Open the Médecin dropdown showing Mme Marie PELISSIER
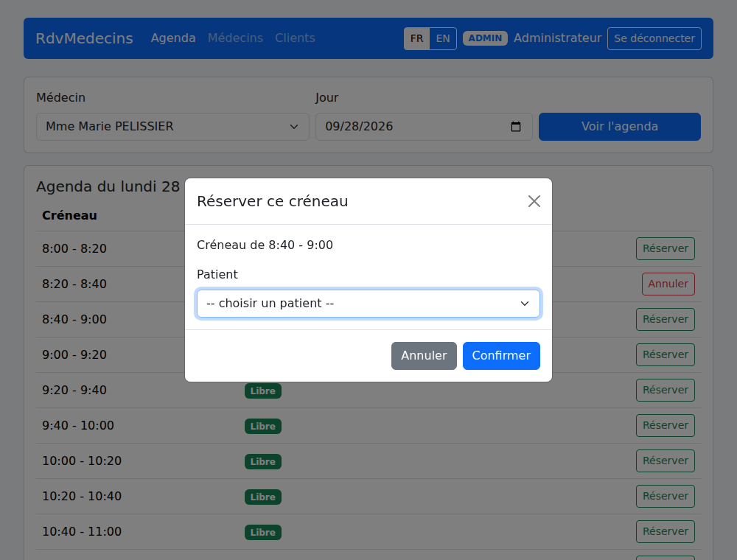This screenshot has height=560, width=737. point(172,127)
